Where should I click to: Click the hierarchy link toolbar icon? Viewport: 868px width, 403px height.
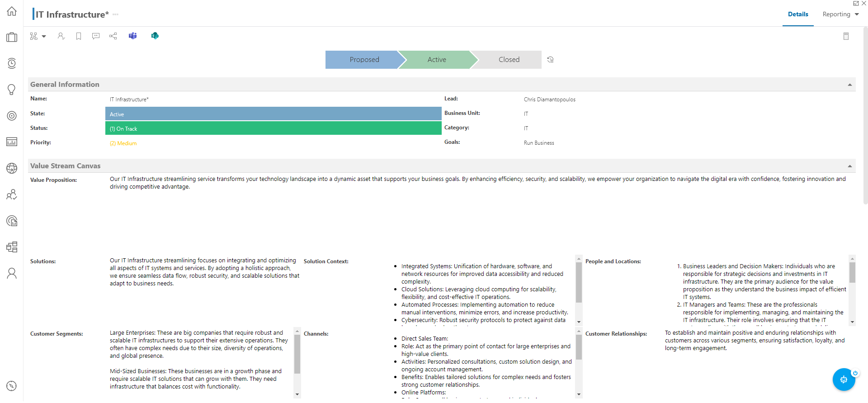(34, 36)
